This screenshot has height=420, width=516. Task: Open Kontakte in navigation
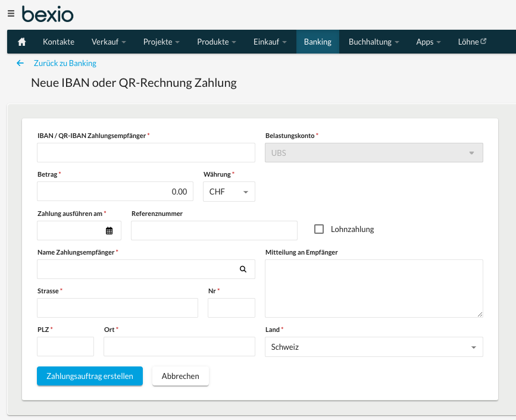pyautogui.click(x=58, y=42)
